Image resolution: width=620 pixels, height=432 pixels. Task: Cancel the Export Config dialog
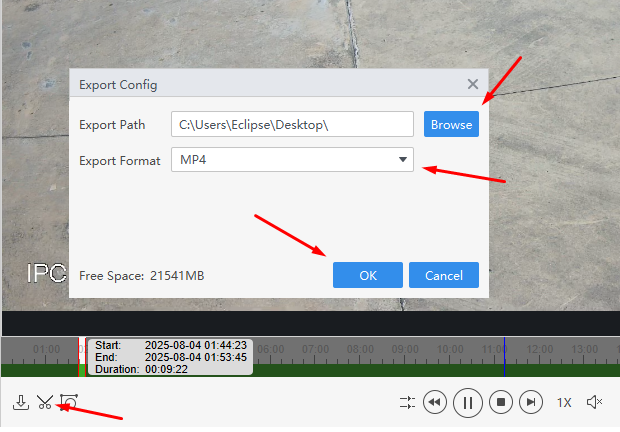click(x=444, y=275)
